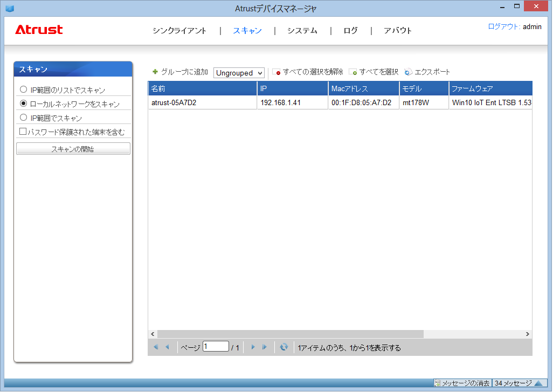The height and width of the screenshot is (392, 553).
Task: Open the Ungrouped group dropdown
Action: point(239,73)
